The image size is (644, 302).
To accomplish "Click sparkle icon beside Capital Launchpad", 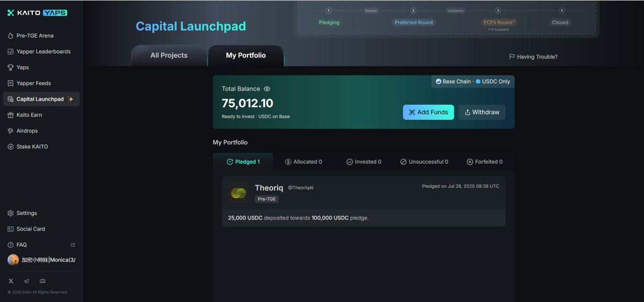I will 70,99.
